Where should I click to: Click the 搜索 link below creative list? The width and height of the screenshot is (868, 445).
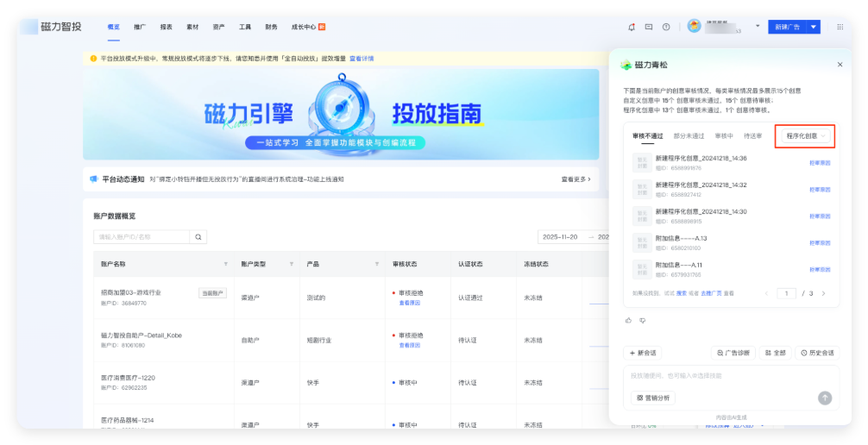682,293
